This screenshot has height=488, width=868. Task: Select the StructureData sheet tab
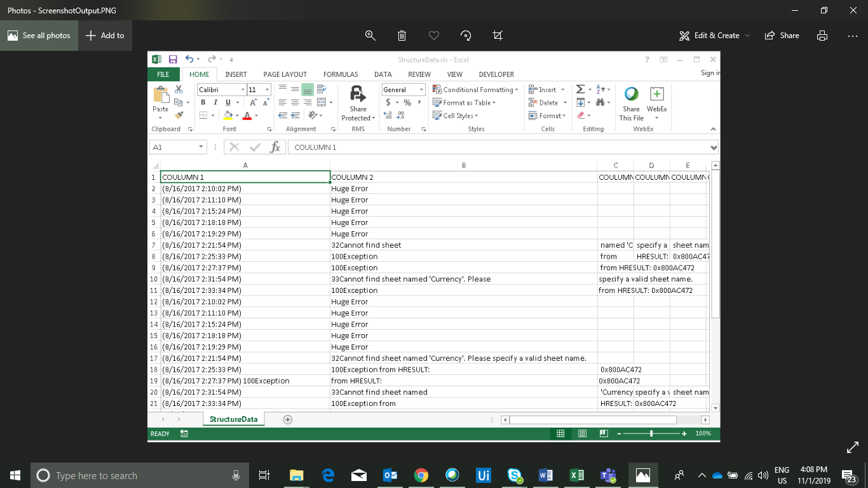(x=233, y=419)
